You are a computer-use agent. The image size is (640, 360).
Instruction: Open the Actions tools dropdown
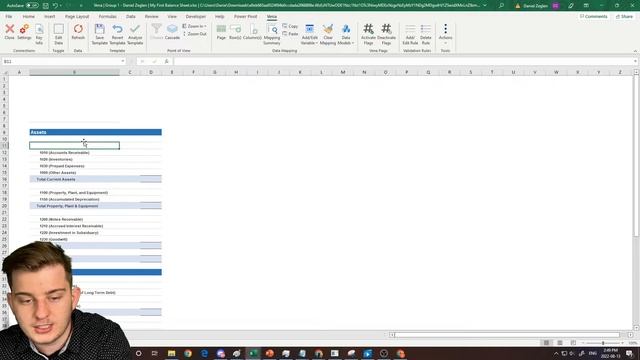(x=445, y=34)
